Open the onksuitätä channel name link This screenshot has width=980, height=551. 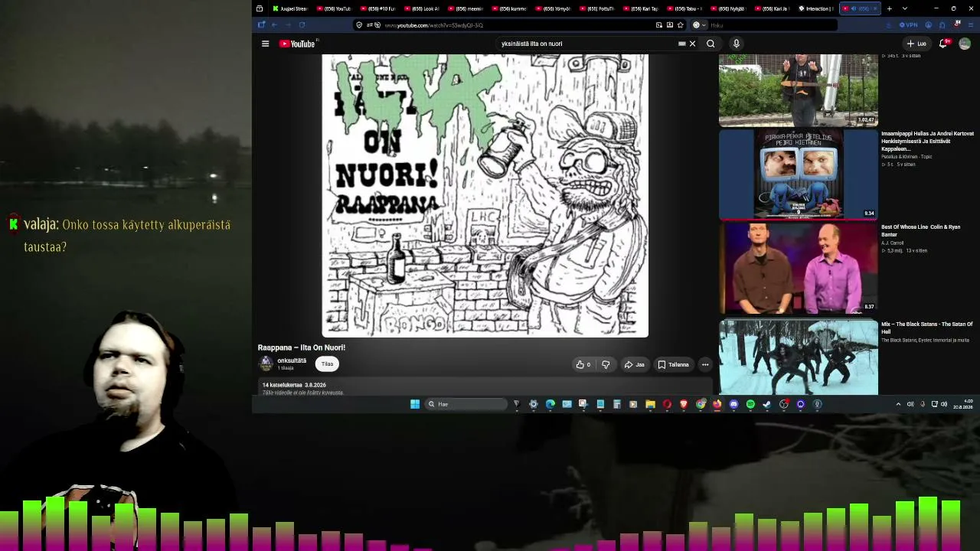pos(292,360)
